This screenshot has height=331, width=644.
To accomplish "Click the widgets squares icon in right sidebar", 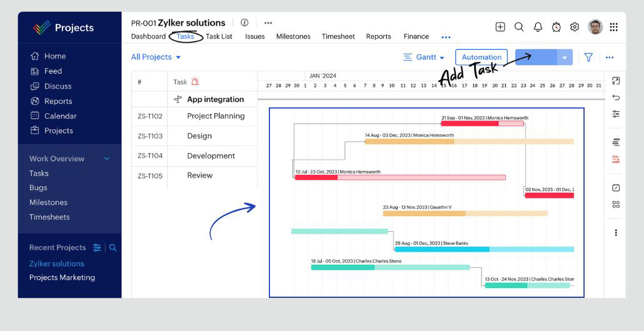I will [616, 204].
